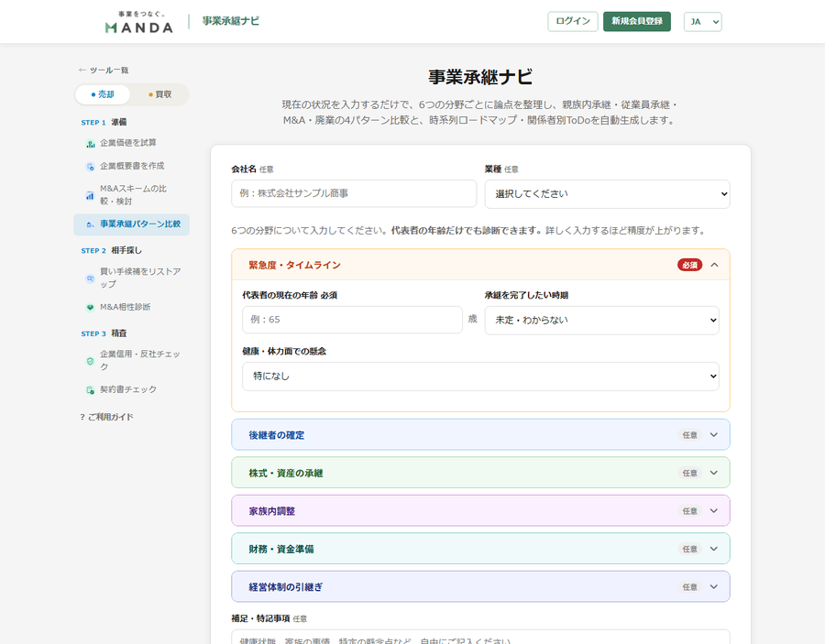Expand the 株式・資産の承継 section
The image size is (825, 644).
[480, 473]
